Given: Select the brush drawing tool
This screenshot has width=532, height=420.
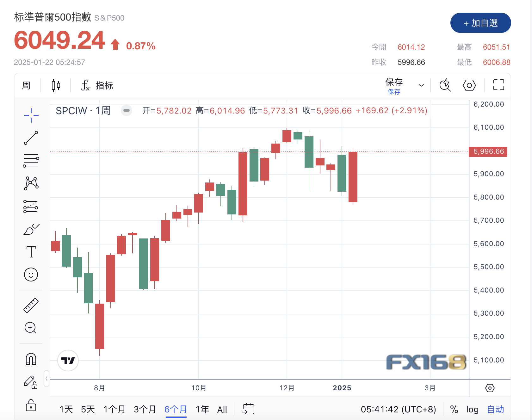Looking at the screenshot, I should click(31, 229).
